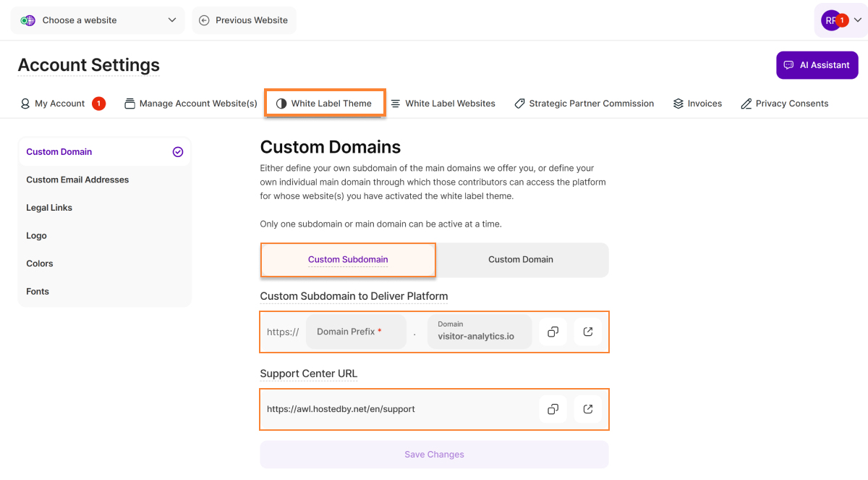The height and width of the screenshot is (480, 868).
Task: Click the Save Changes button
Action: tap(434, 455)
